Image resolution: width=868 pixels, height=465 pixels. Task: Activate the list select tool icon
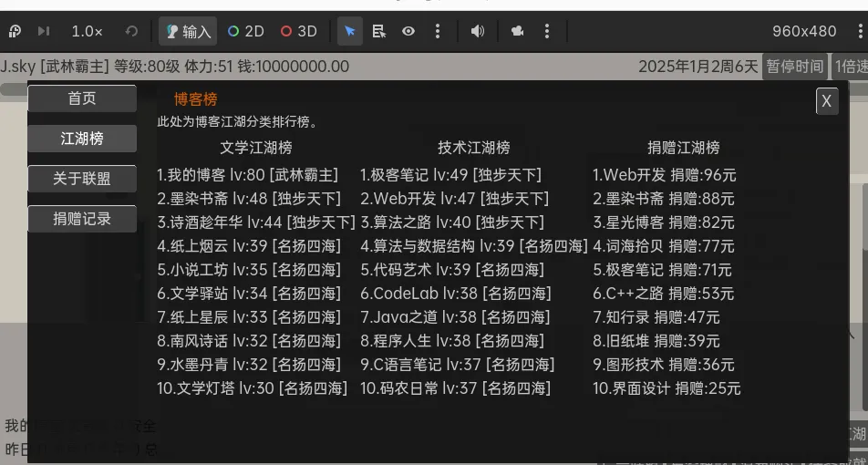(x=379, y=31)
